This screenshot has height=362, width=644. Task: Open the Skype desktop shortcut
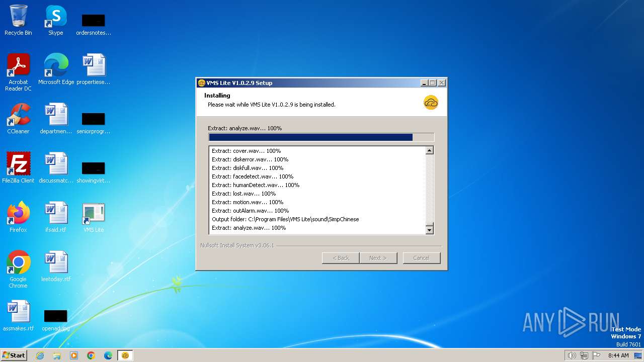tap(55, 21)
